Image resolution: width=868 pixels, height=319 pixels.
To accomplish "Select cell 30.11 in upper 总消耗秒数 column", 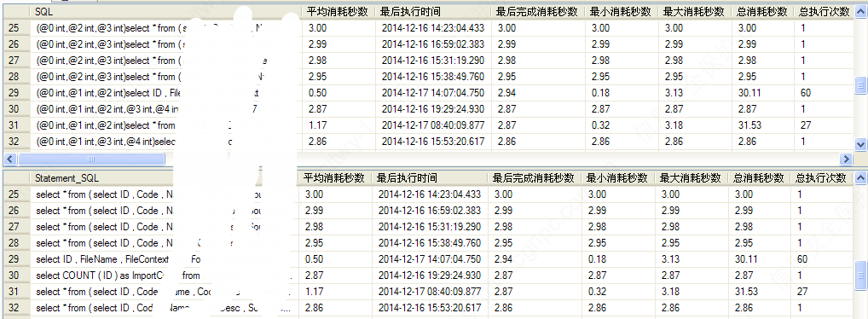I will tap(762, 93).
